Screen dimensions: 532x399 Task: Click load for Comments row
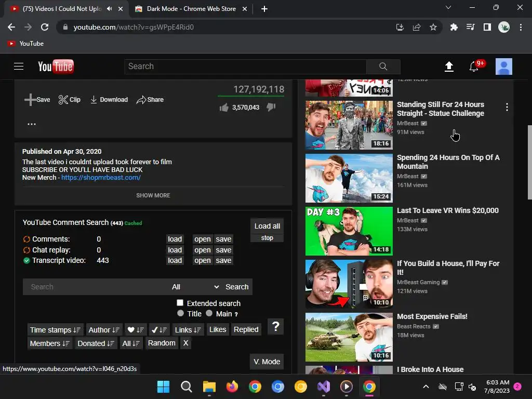(175, 239)
